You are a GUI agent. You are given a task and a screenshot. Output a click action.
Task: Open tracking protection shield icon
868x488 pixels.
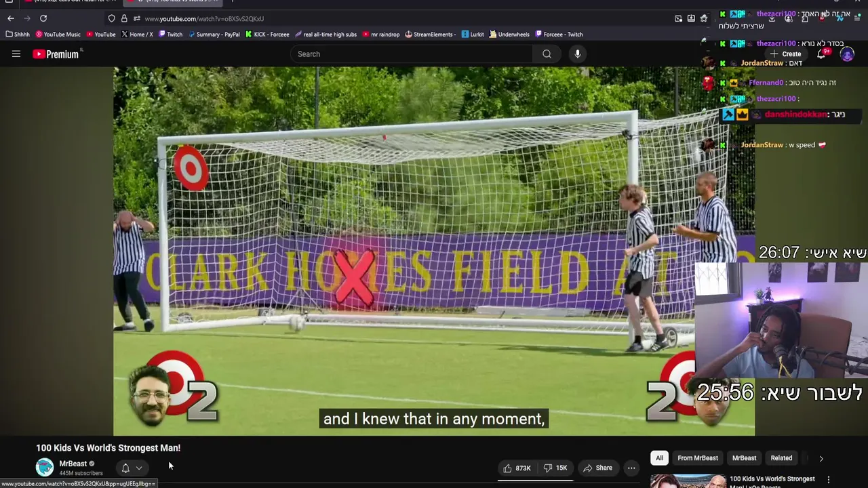pos(112,18)
